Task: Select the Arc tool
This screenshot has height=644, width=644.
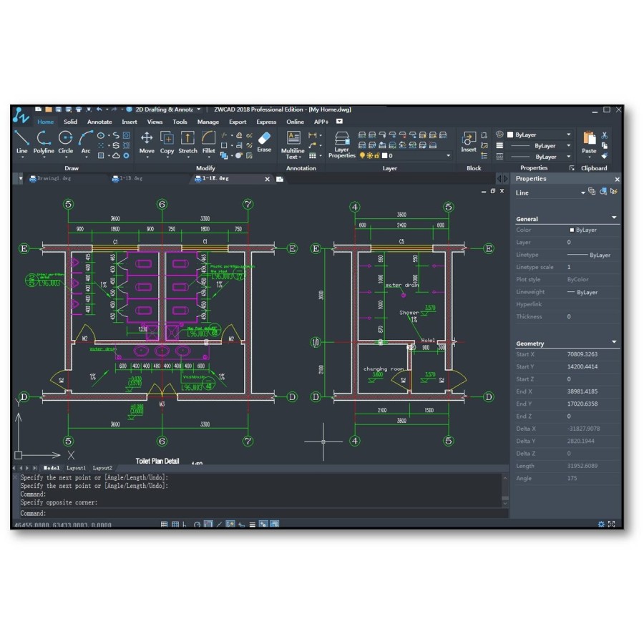Action: tap(85, 142)
